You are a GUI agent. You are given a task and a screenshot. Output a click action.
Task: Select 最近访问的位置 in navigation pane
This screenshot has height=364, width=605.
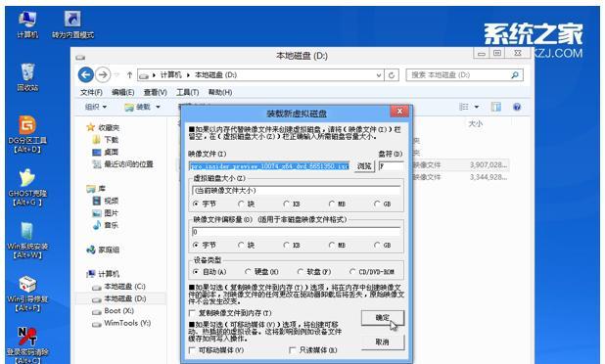123,164
